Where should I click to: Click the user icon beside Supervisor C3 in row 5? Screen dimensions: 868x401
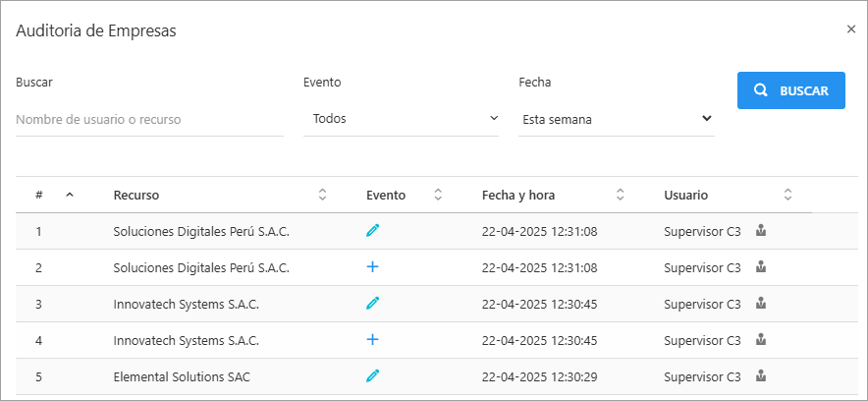click(760, 375)
